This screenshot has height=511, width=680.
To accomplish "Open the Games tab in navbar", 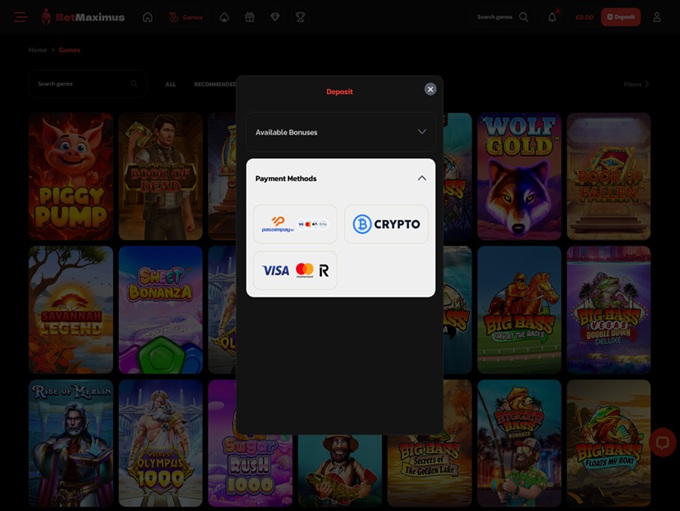I will (186, 17).
